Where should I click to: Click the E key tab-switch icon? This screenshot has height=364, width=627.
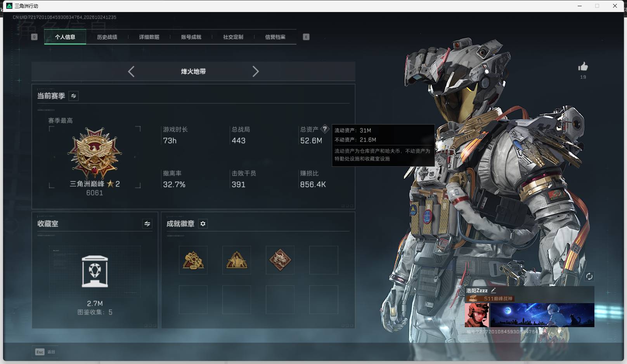point(306,37)
